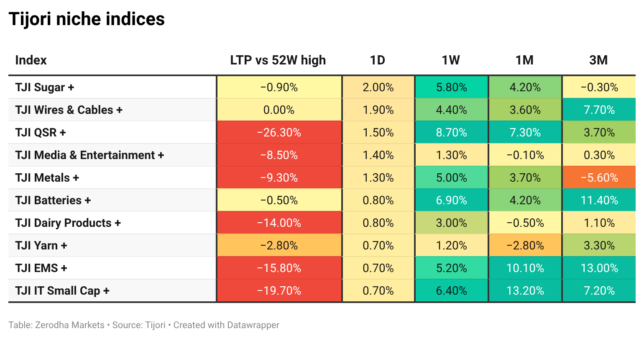The width and height of the screenshot is (644, 339).
Task: Click the green 13.20% IT Small Cap cell
Action: click(x=525, y=291)
